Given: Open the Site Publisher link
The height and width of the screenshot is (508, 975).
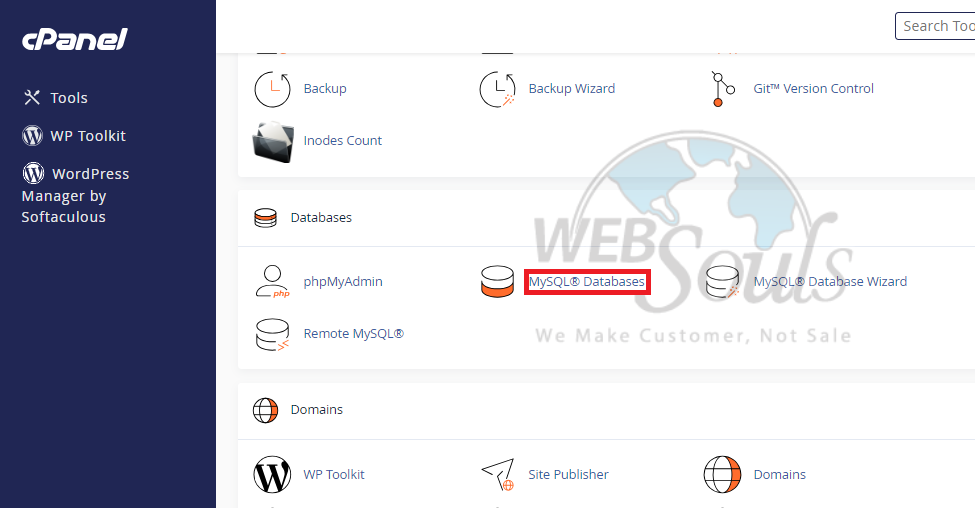Looking at the screenshot, I should pos(568,474).
